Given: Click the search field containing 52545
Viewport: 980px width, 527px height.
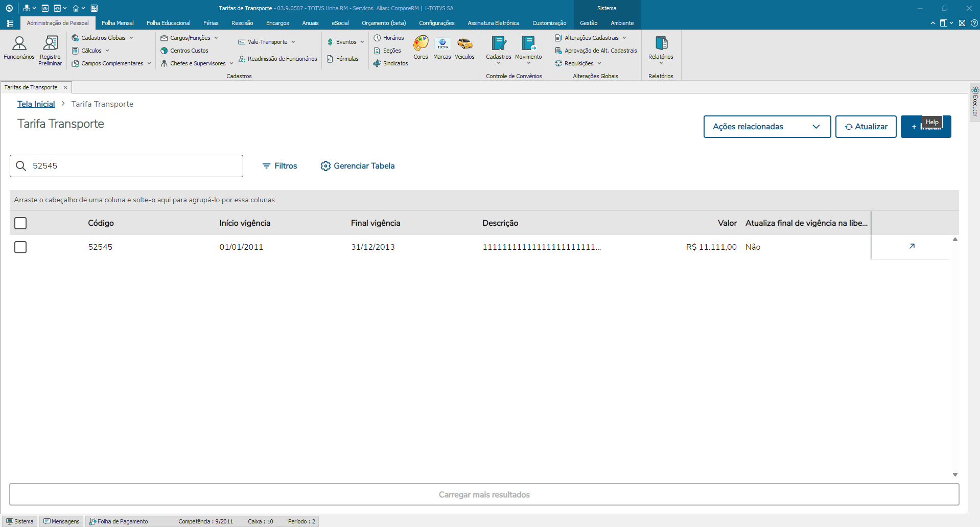Looking at the screenshot, I should coord(126,166).
